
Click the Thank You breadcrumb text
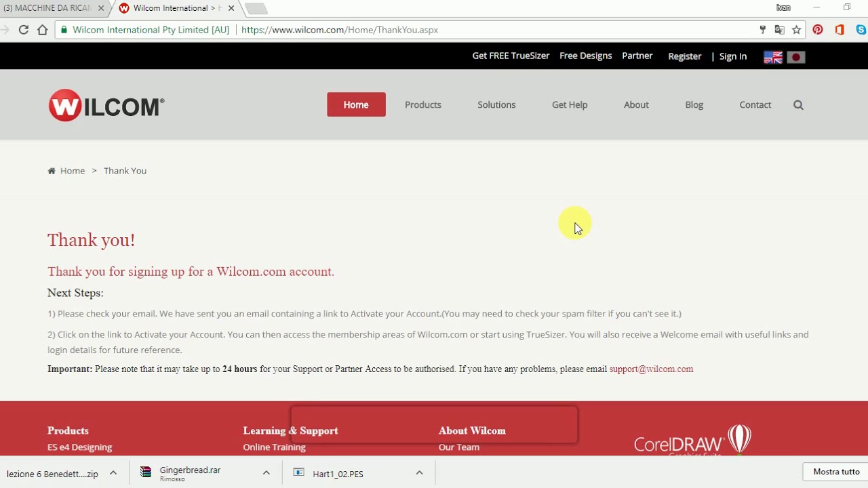coord(125,171)
